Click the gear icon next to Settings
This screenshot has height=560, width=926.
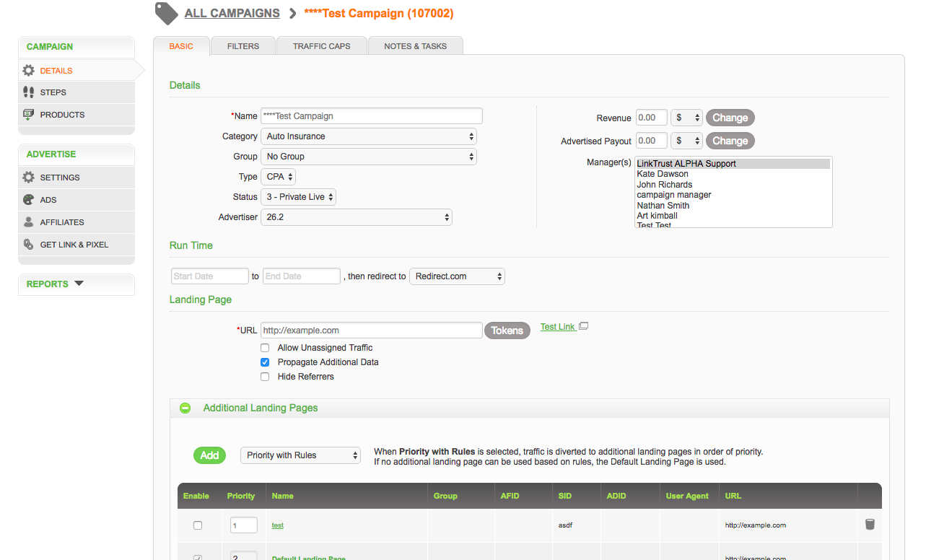pyautogui.click(x=28, y=178)
